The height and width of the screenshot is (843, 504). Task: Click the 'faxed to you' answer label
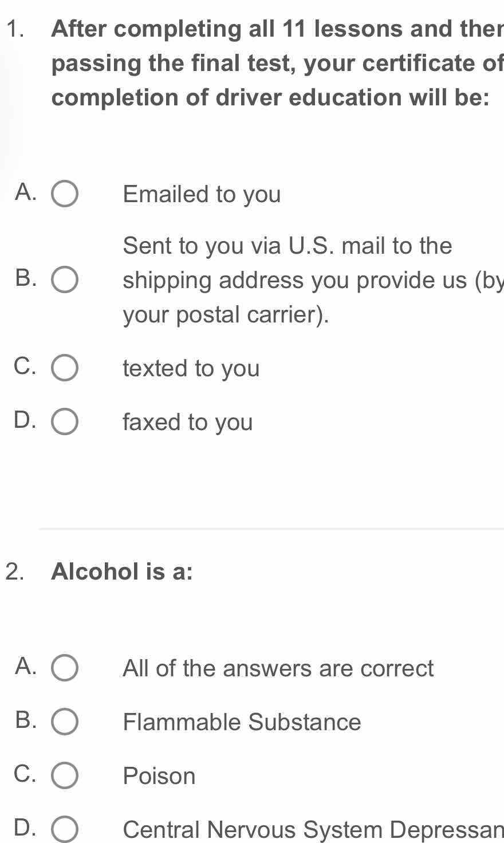tap(188, 422)
